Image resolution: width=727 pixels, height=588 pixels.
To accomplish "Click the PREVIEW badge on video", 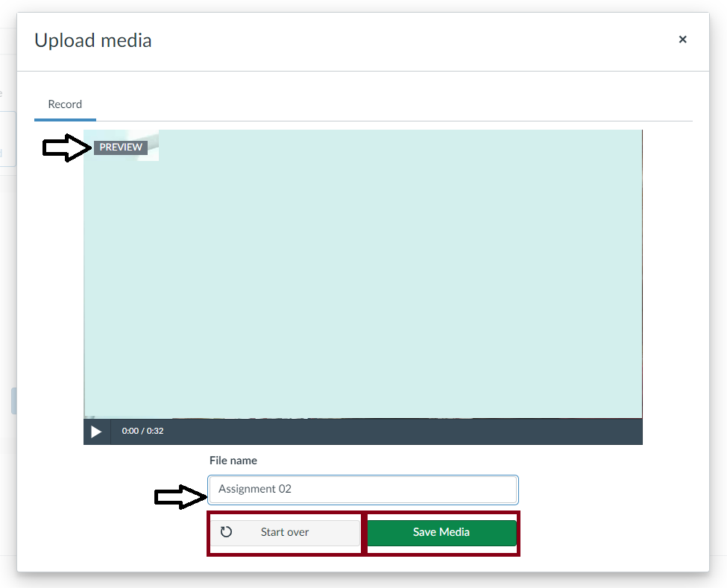I will click(x=121, y=148).
